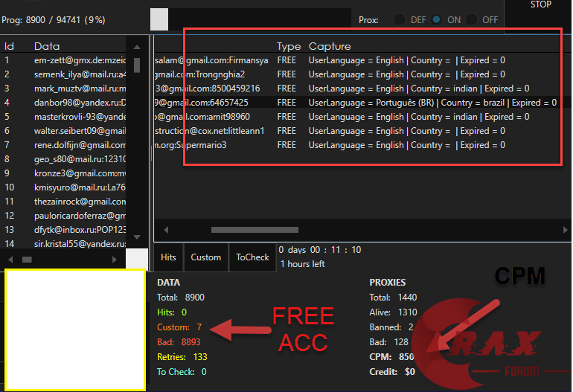Click the results list horizontal scrollbar thumb
The height and width of the screenshot is (392, 573).
click(x=255, y=230)
